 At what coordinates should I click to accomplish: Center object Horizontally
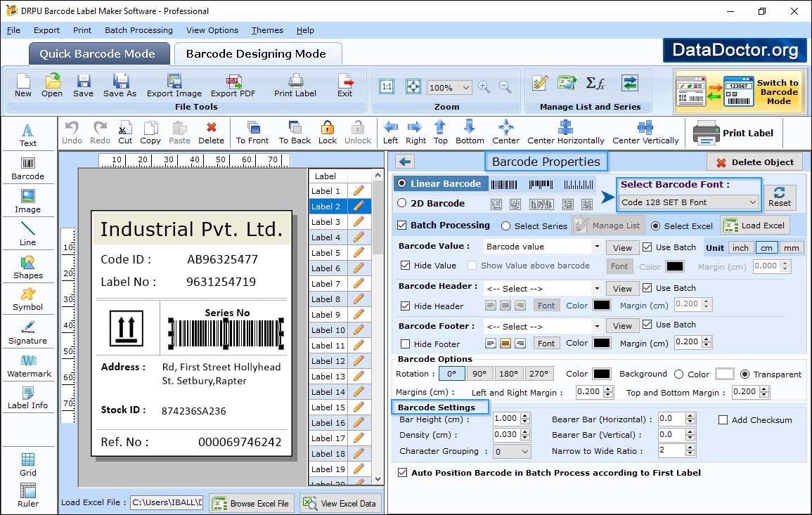coord(565,133)
